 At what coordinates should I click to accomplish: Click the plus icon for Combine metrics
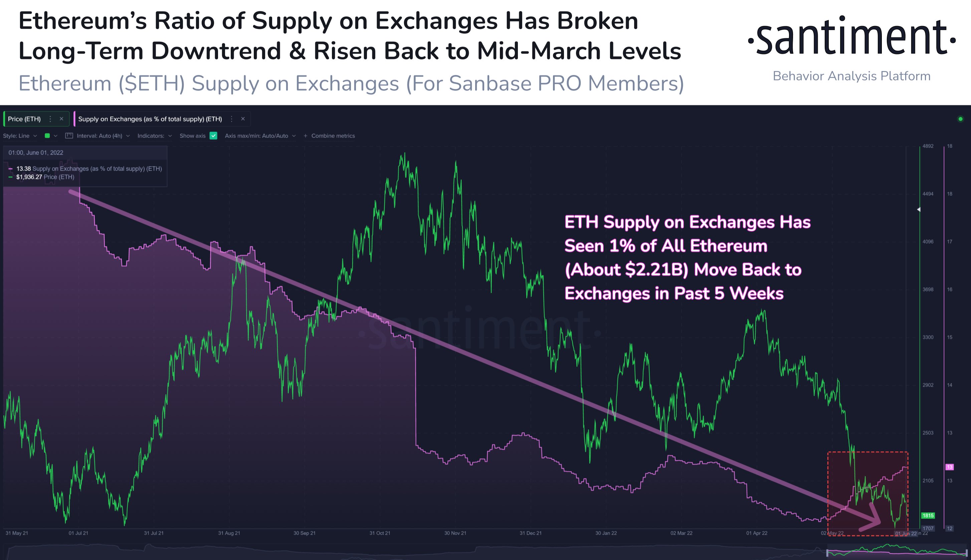point(306,136)
